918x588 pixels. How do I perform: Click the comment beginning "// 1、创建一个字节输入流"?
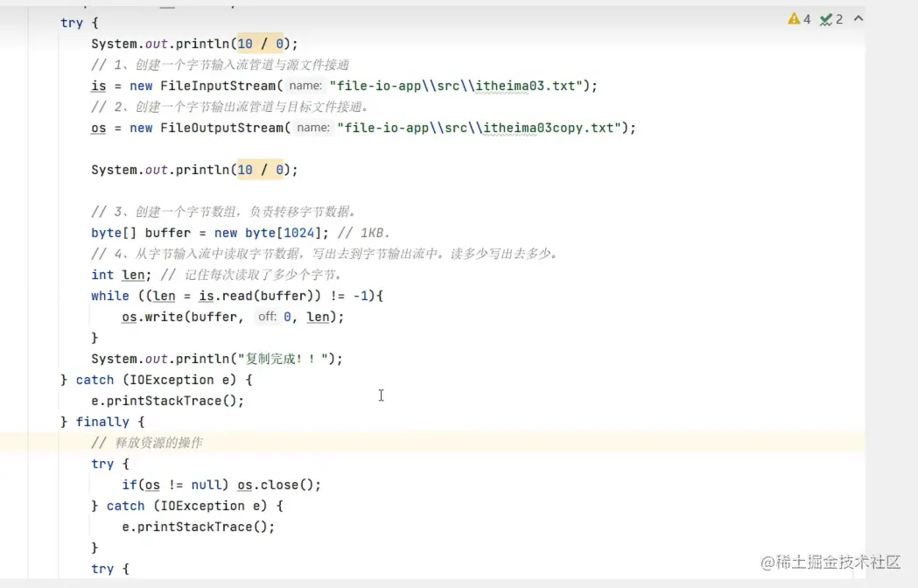point(221,65)
